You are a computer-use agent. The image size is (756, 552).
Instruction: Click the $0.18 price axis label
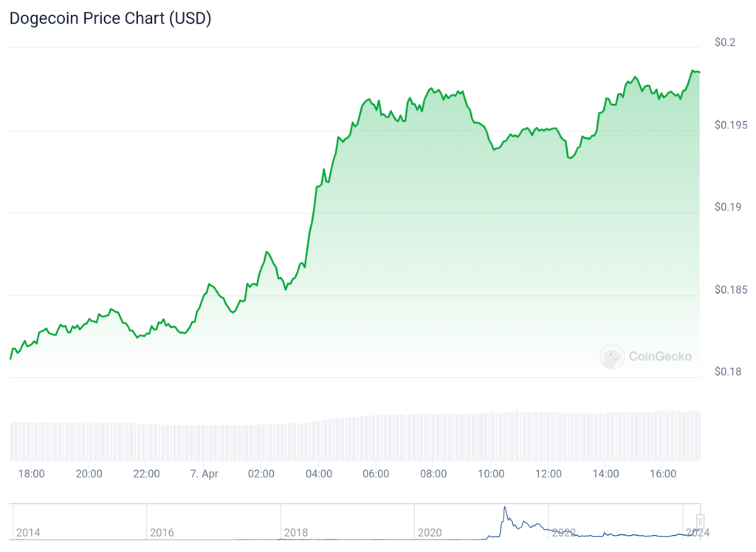coord(728,371)
